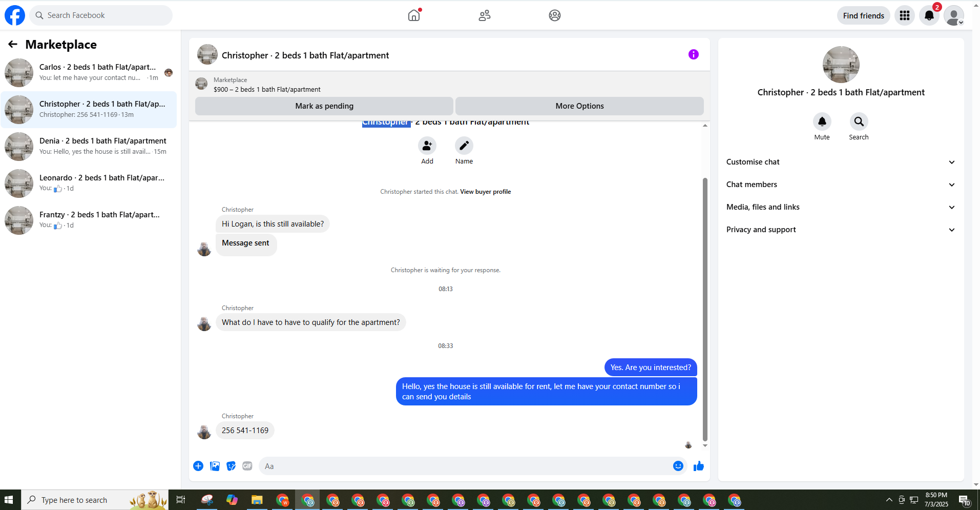Open Task View on taskbar
Image resolution: width=980 pixels, height=510 pixels.
(x=181, y=500)
